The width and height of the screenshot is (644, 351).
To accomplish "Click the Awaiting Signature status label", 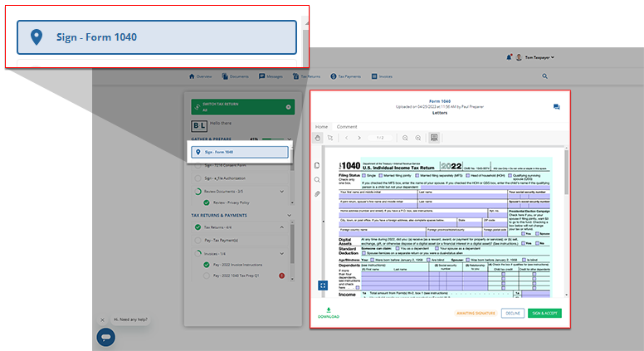I will pos(476,313).
